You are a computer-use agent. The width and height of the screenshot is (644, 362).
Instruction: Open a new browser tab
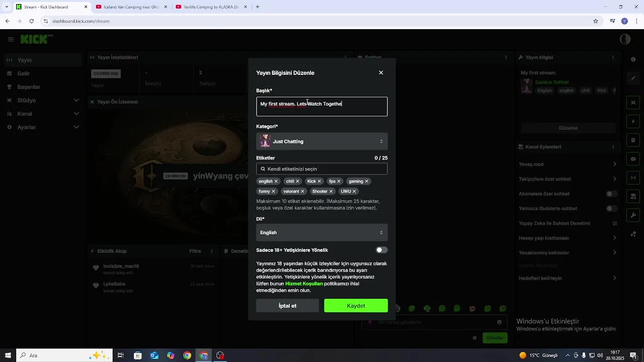click(x=258, y=7)
